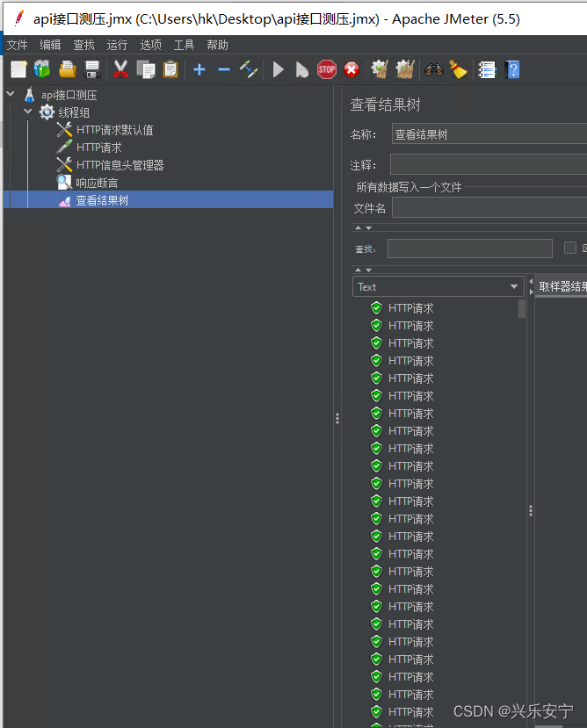
Task: Clear results with gear broom icon
Action: click(380, 69)
